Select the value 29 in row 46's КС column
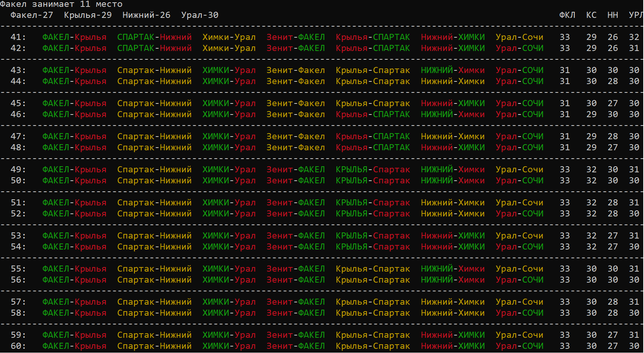 tap(591, 114)
